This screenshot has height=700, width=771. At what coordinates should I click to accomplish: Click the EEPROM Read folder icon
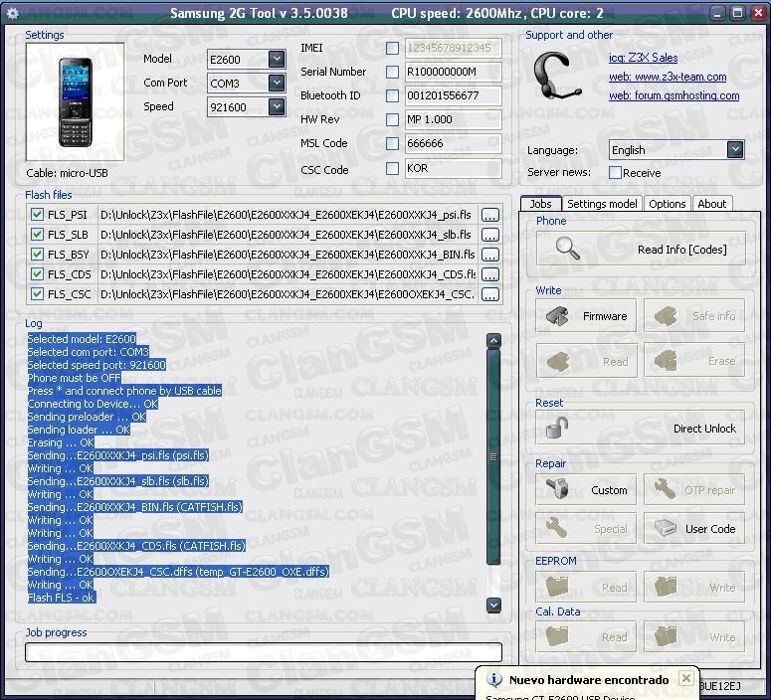(557, 587)
